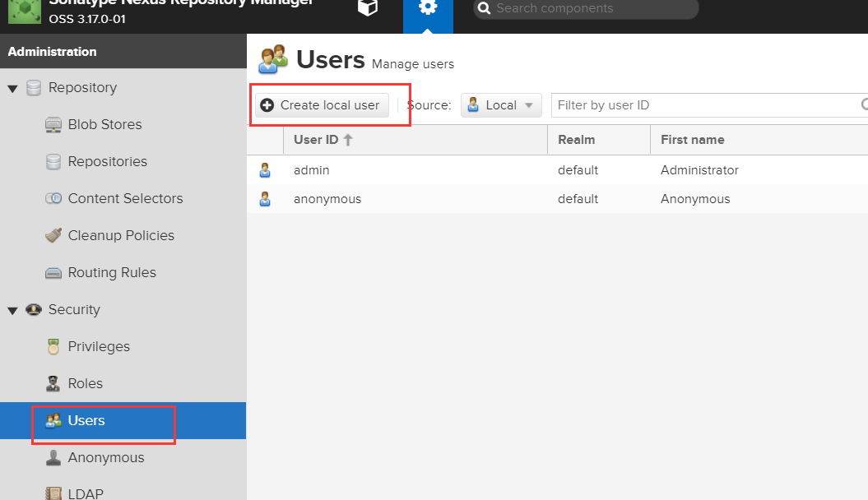This screenshot has height=500, width=868.
Task: Click the Repository database icon
Action: click(x=34, y=88)
